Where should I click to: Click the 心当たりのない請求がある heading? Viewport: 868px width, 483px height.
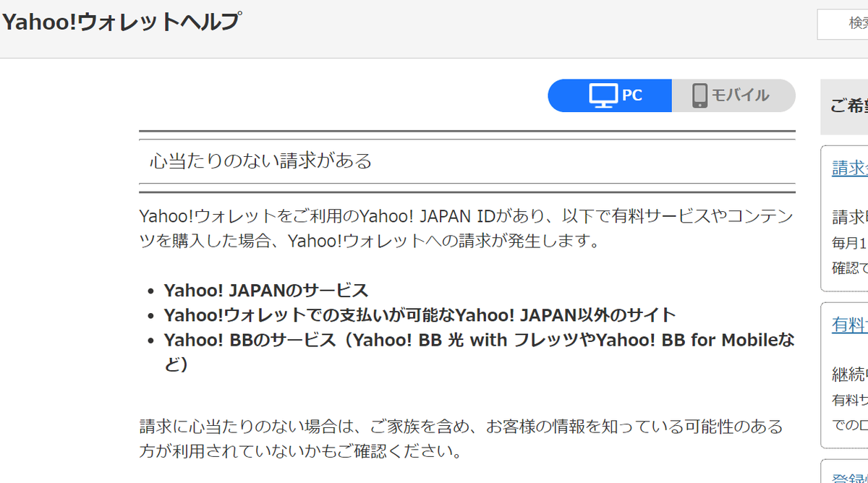click(x=260, y=161)
